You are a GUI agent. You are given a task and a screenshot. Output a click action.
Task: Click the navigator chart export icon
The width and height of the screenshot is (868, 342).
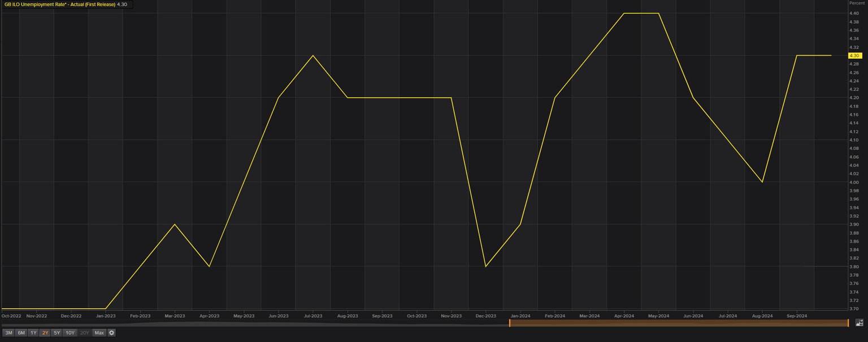point(859,323)
